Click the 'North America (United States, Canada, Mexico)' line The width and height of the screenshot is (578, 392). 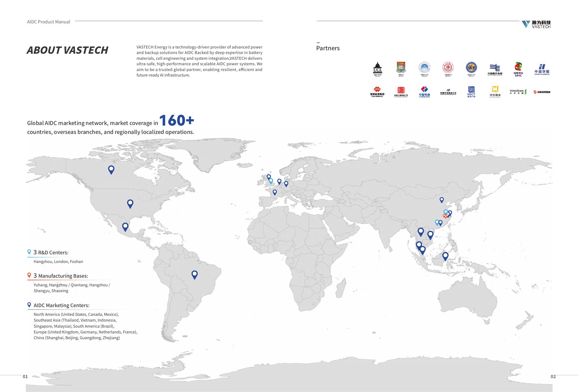[76, 314]
